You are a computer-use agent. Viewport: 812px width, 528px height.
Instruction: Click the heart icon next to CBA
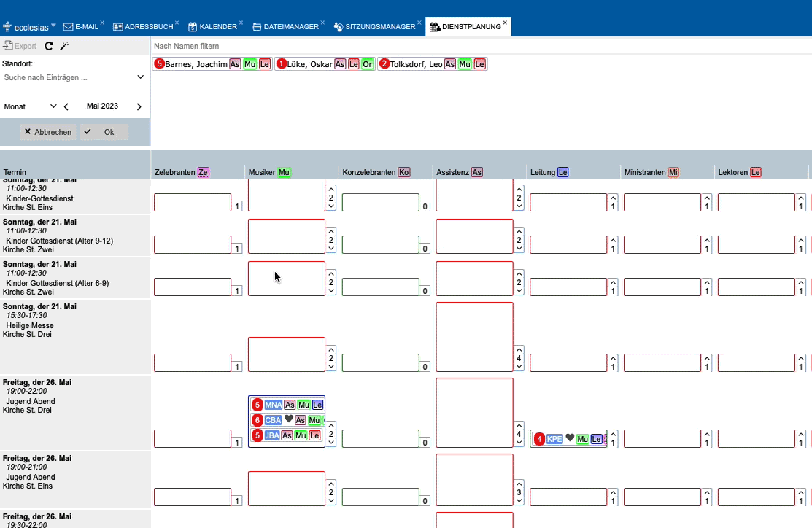(289, 420)
